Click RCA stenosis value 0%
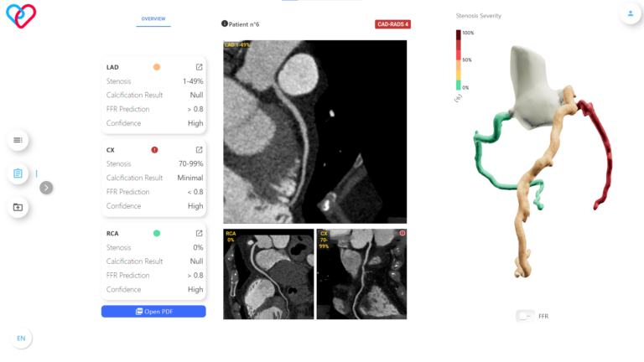This screenshot has height=362, width=644. click(x=198, y=247)
